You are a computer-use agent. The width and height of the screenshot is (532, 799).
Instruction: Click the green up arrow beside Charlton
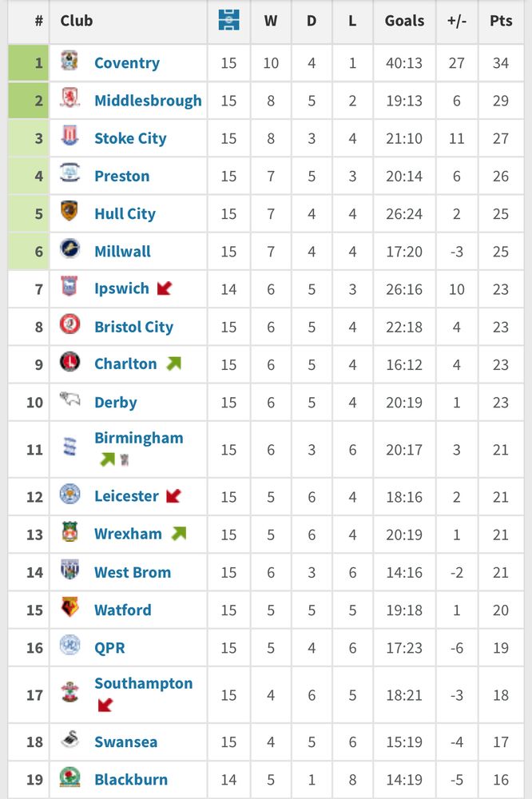(x=174, y=364)
